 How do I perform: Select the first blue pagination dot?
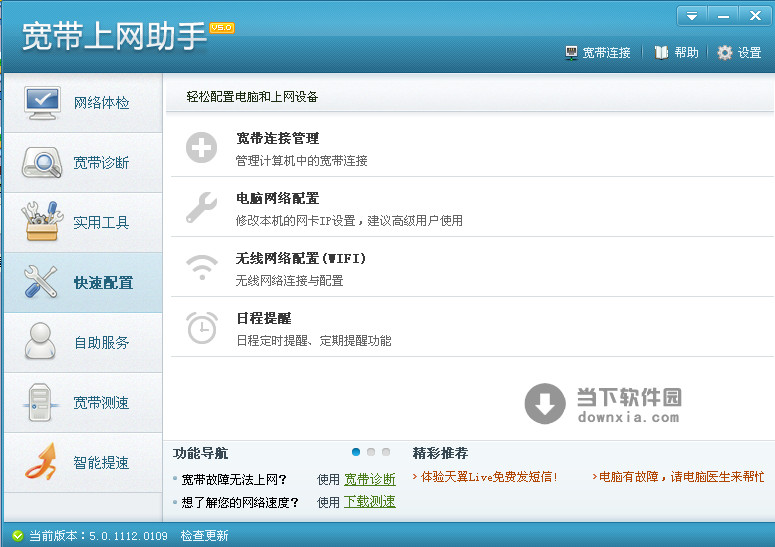point(356,452)
